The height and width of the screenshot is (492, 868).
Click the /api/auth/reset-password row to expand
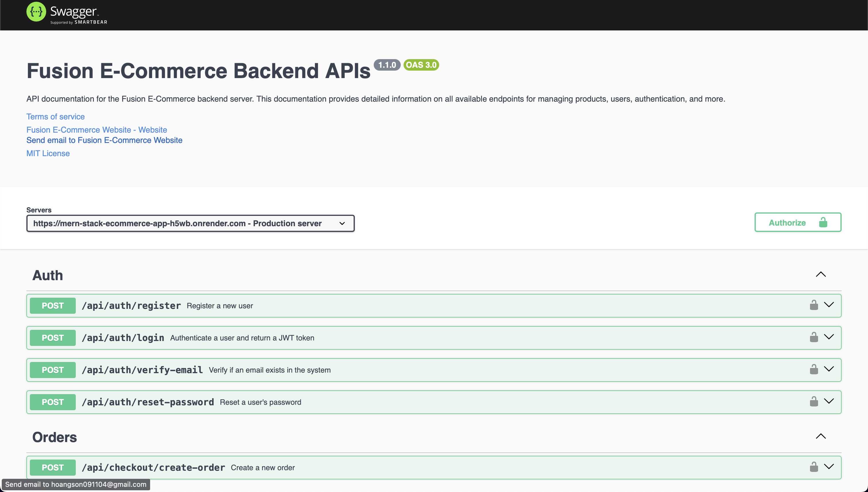(x=406, y=402)
